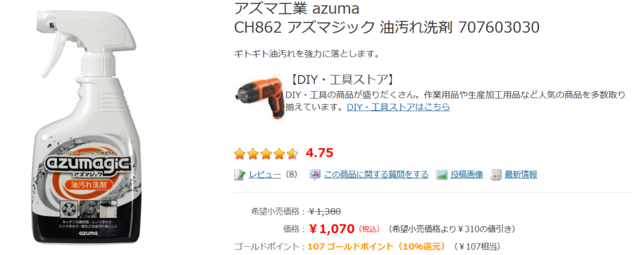Click the review pencil icon
Image resolution: width=644 pixels, height=255 pixels.
click(x=240, y=175)
